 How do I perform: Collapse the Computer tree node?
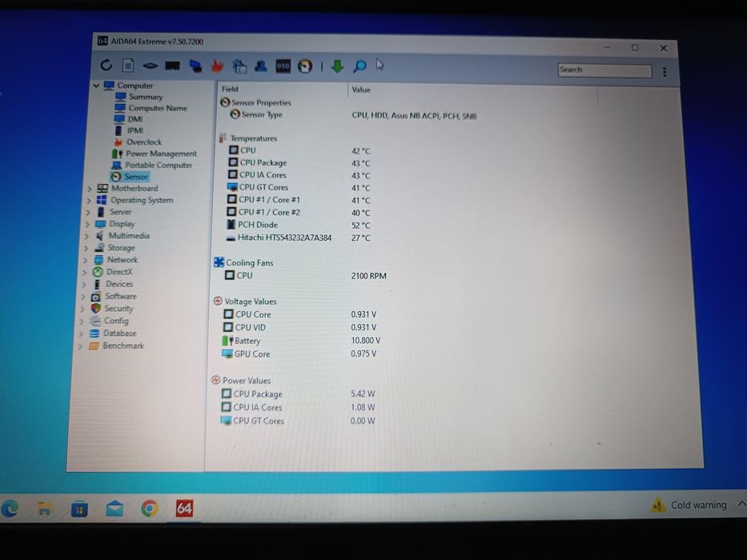(x=96, y=86)
